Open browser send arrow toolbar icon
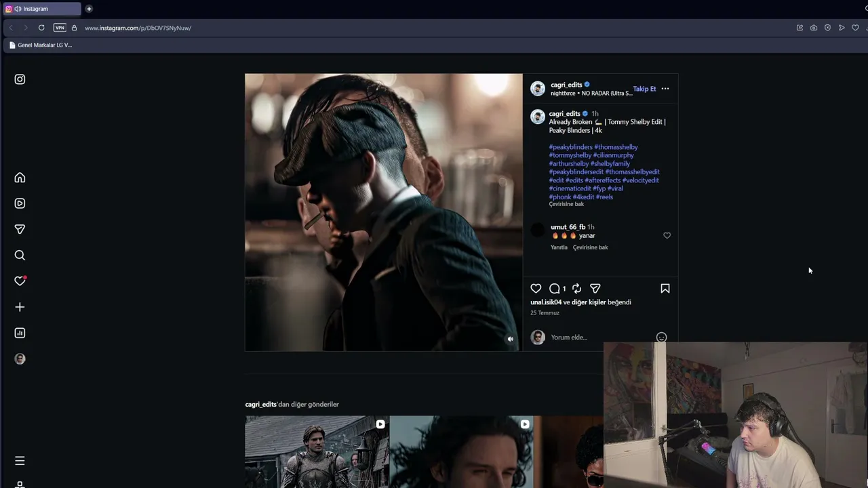 click(842, 28)
